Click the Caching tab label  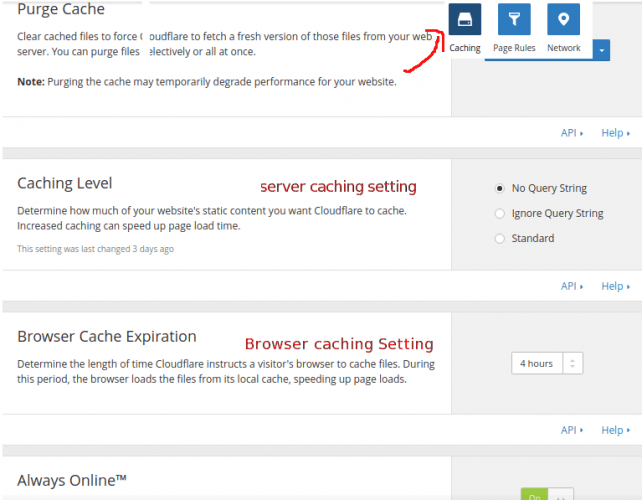[x=465, y=48]
